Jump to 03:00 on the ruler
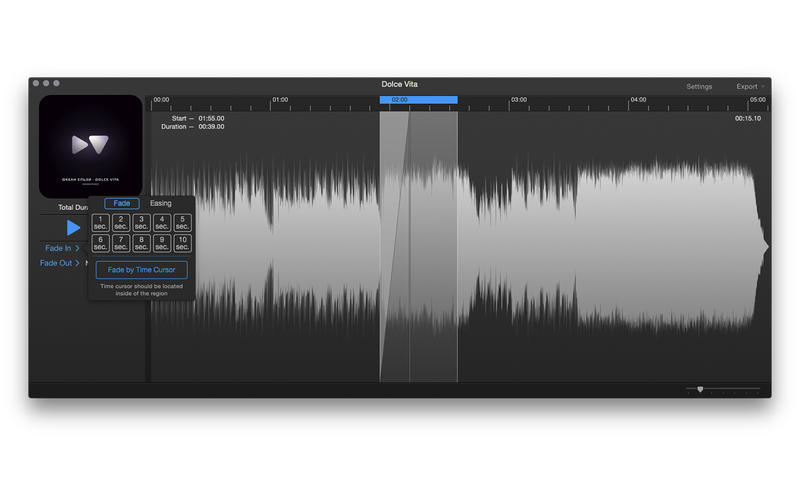The height and width of the screenshot is (500, 800). [519, 100]
